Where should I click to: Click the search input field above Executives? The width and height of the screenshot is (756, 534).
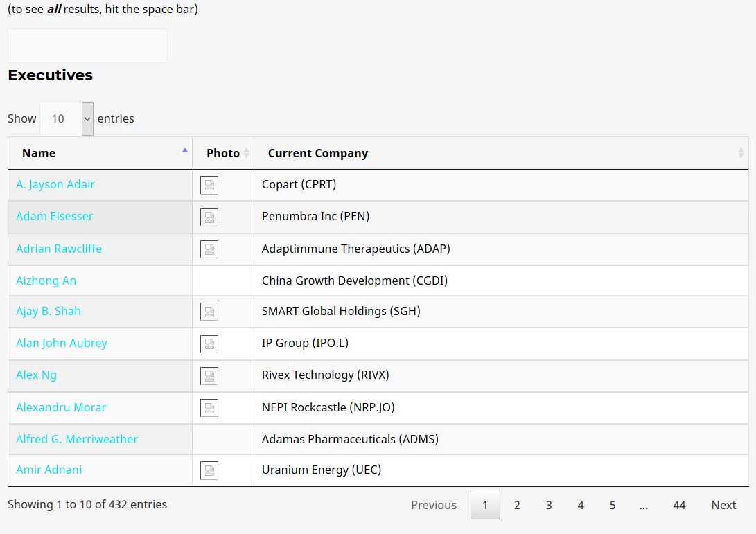point(87,45)
